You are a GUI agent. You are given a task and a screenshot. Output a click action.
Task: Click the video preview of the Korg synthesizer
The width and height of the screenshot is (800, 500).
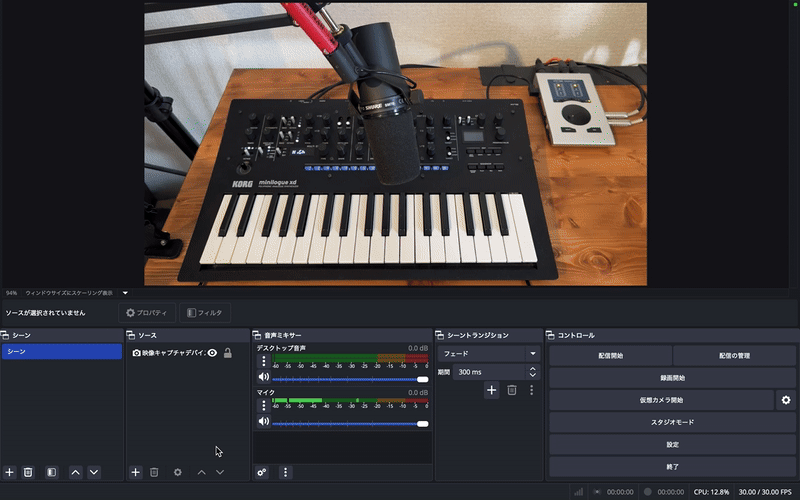395,144
